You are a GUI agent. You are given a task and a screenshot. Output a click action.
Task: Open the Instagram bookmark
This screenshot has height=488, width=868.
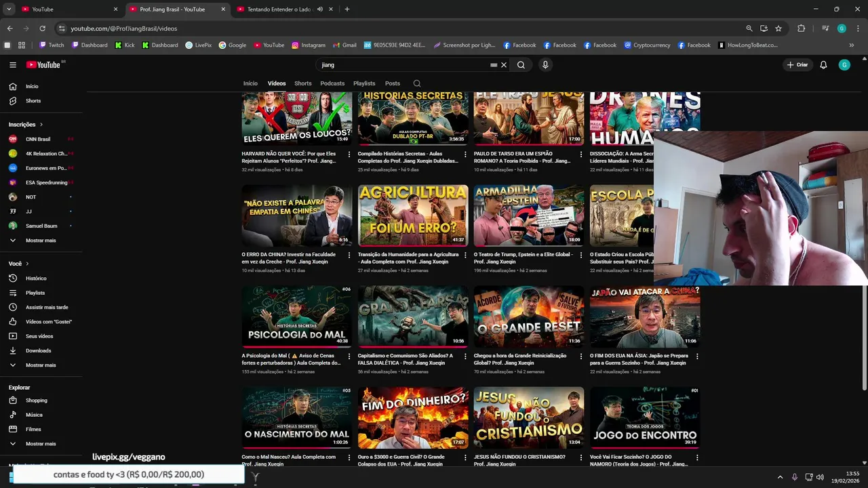coord(309,45)
